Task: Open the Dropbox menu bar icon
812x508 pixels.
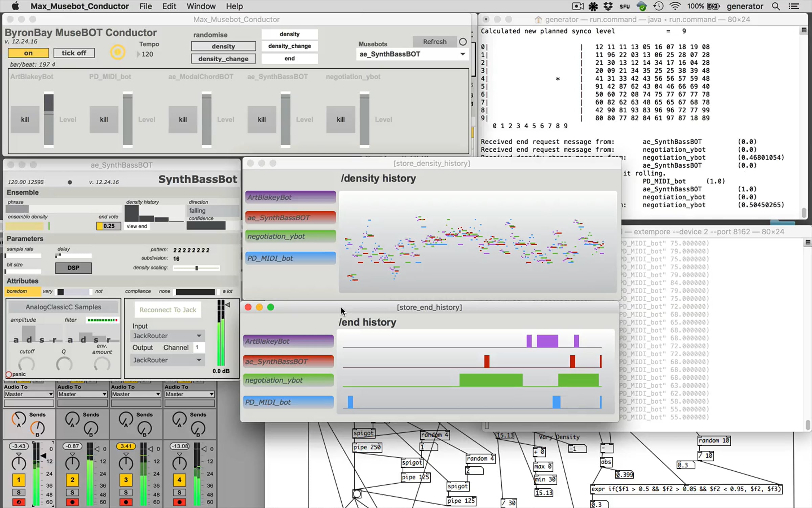Action: pyautogui.click(x=608, y=6)
